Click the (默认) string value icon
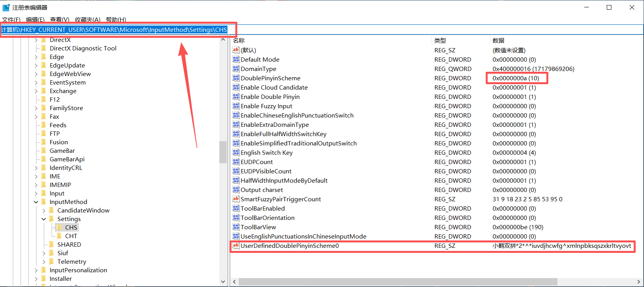 pos(236,50)
